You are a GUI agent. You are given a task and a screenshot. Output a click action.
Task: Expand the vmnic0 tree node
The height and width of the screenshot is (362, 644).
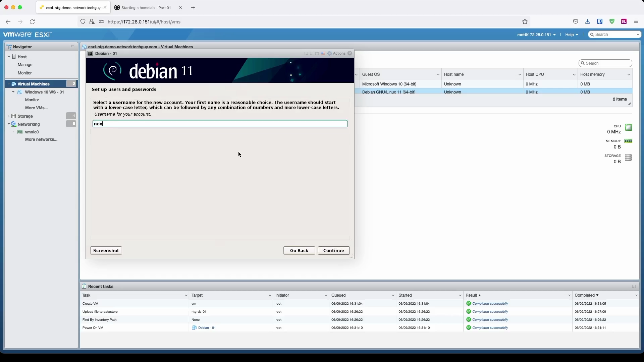tap(13, 132)
